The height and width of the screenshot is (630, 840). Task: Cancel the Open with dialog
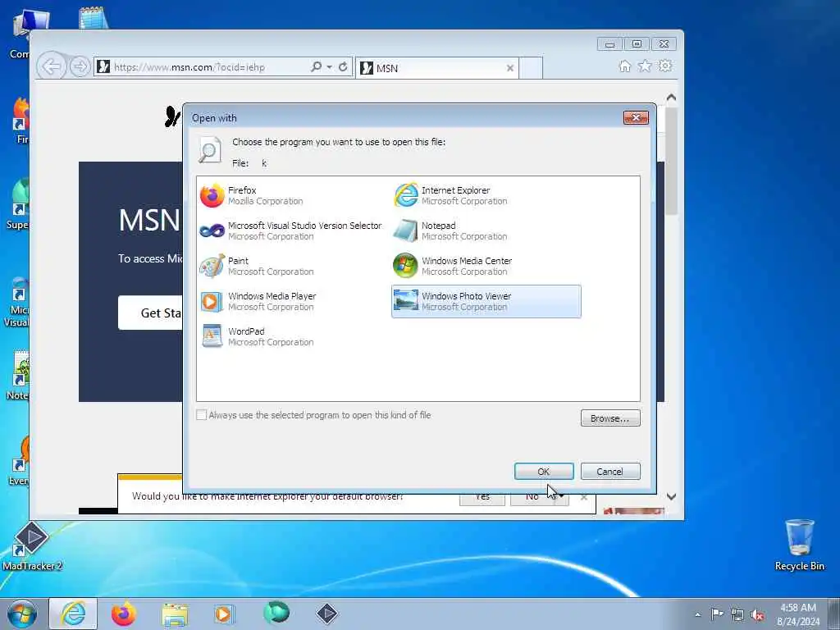click(610, 472)
